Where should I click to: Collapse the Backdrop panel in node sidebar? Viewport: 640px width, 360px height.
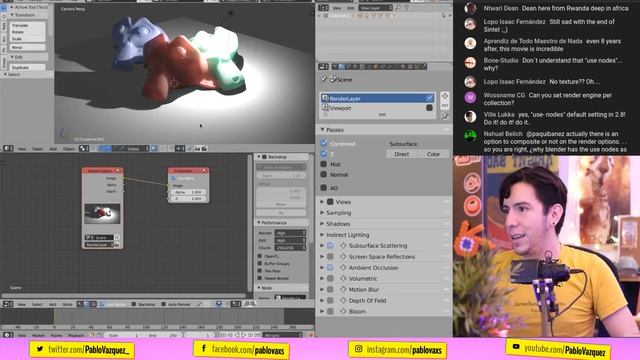(x=259, y=157)
